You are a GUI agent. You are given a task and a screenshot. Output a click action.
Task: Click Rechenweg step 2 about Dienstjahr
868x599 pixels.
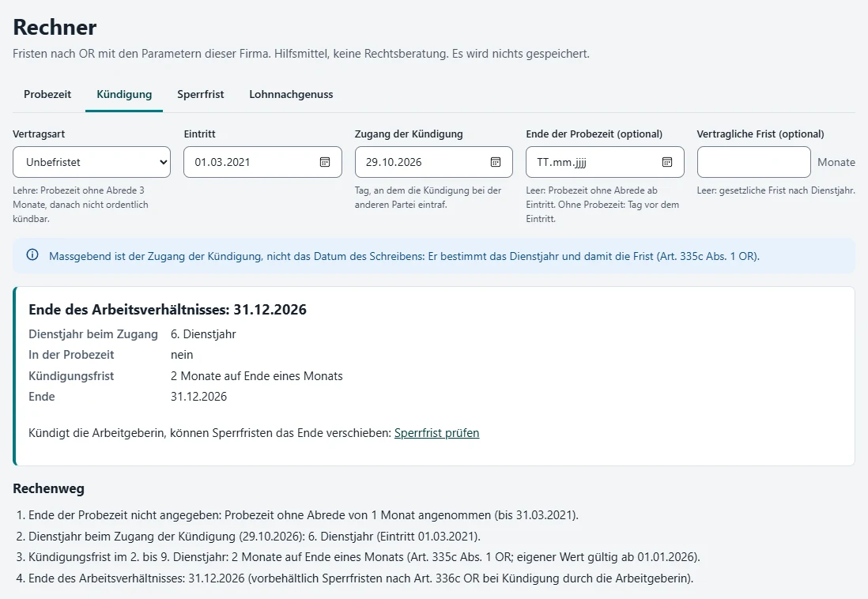255,537
